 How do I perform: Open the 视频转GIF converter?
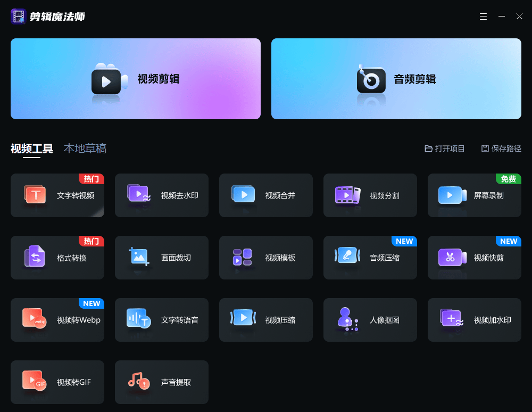coord(57,382)
